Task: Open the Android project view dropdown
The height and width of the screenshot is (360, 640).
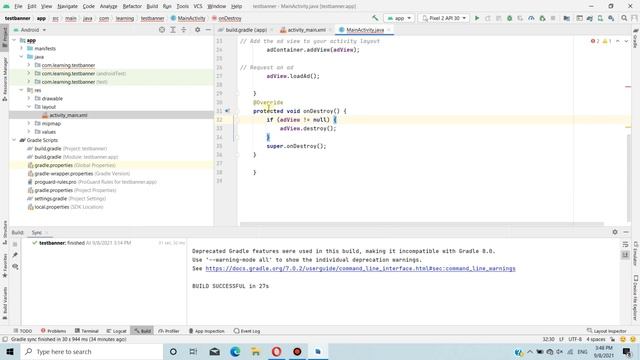Action: 30,30
